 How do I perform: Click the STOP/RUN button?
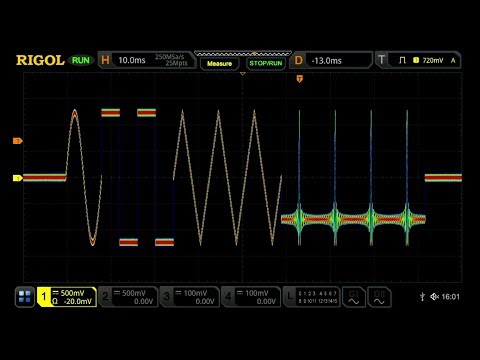click(266, 63)
